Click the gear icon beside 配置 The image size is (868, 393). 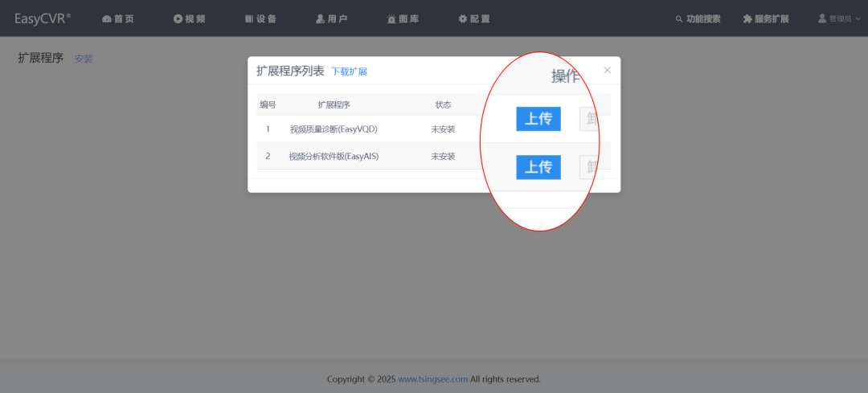[x=463, y=18]
